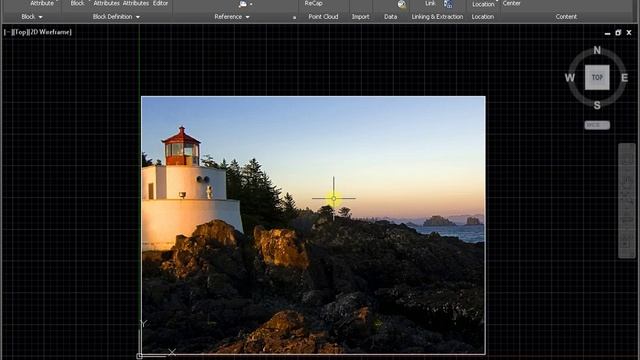Click W on the ViewCube compass

coord(570,78)
